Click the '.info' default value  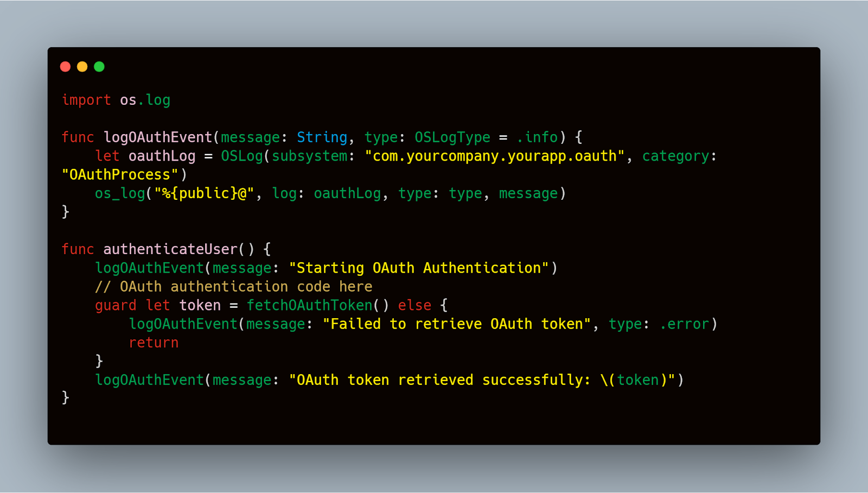(537, 137)
